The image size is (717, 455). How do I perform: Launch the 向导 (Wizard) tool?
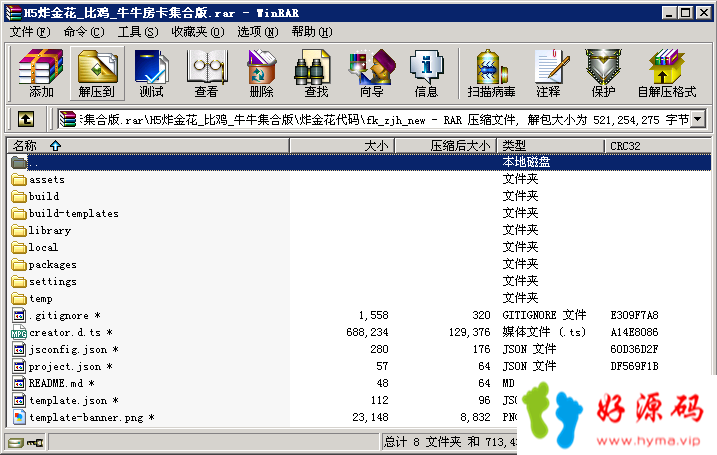(x=371, y=73)
